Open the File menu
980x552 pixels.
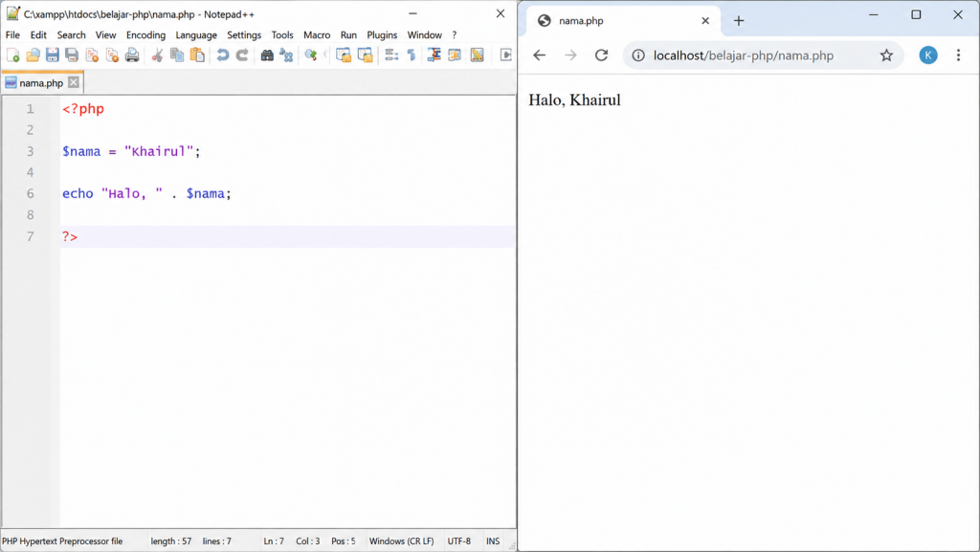[12, 35]
